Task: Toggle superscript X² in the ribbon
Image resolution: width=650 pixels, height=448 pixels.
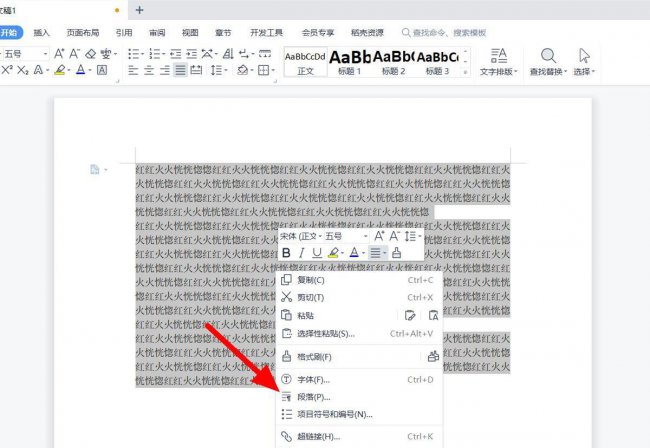Action: click(7, 70)
